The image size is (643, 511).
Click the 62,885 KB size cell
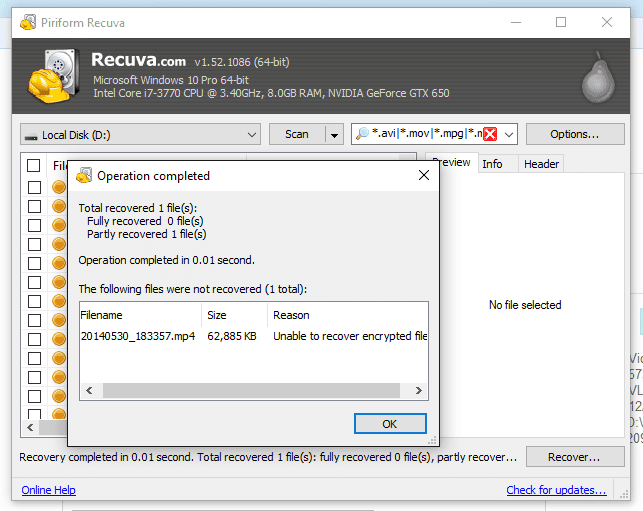(x=232, y=336)
